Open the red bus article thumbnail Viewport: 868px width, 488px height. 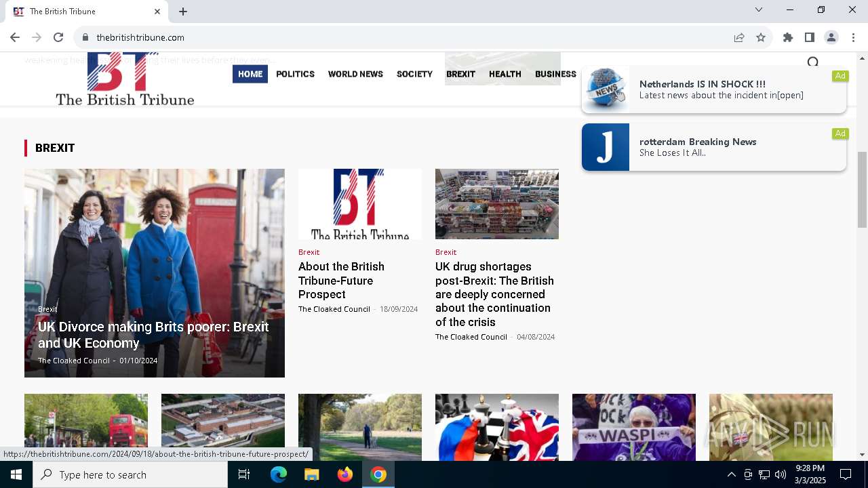(86, 427)
